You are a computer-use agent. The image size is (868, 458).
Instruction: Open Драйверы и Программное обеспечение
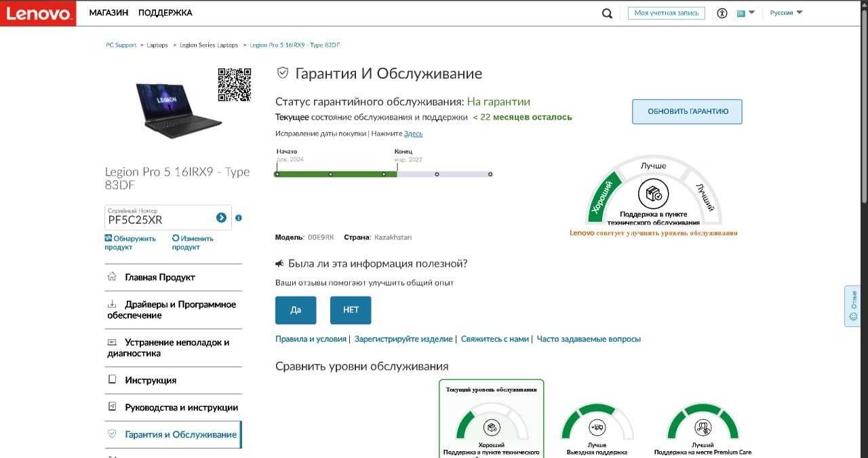pos(173,310)
